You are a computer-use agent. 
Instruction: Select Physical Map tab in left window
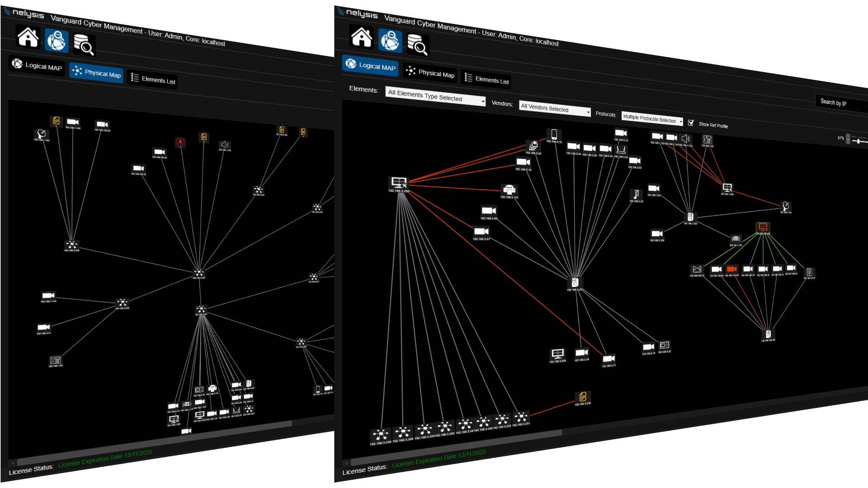point(96,73)
